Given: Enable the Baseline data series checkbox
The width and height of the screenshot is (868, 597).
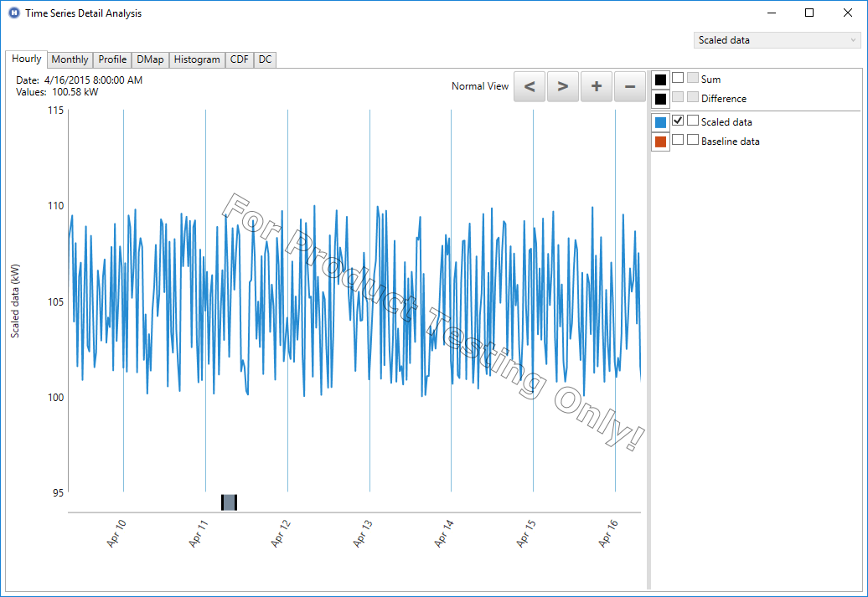Looking at the screenshot, I should click(x=677, y=141).
